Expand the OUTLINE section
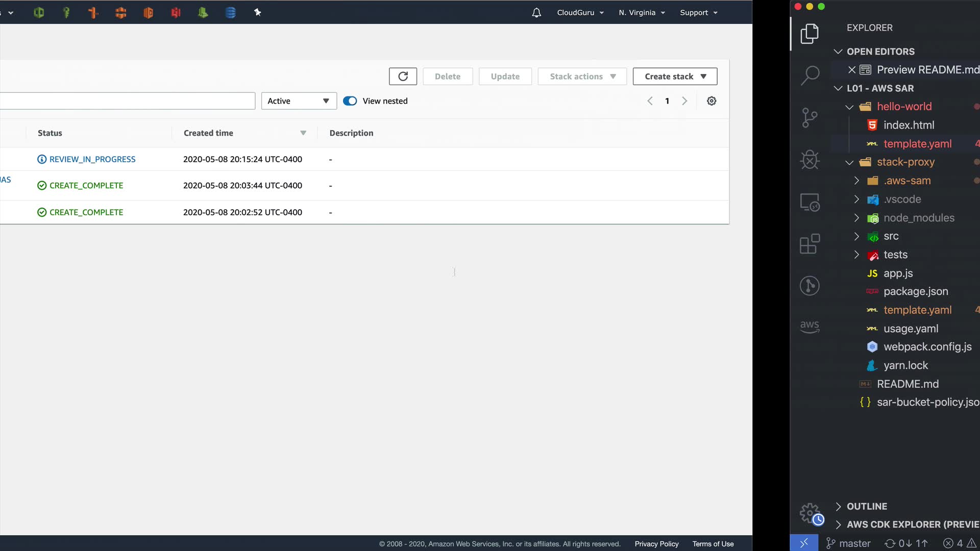Viewport: 980px width, 551px height. click(x=867, y=506)
